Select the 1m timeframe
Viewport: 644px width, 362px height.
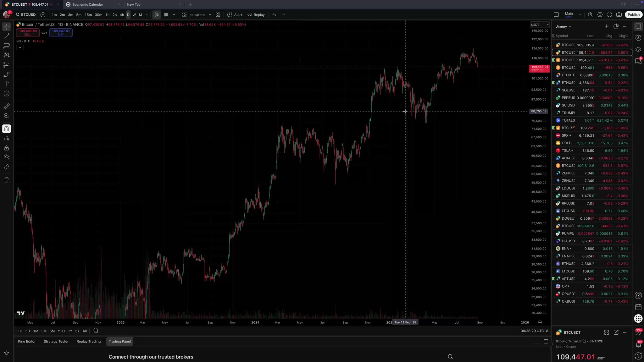point(54,15)
